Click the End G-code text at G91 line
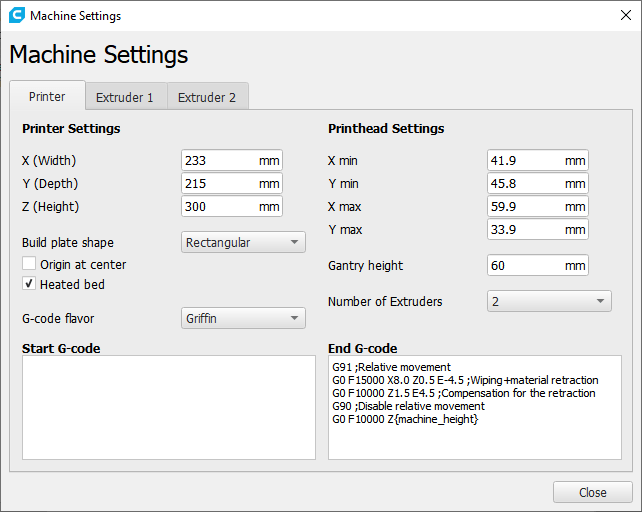Viewport: 642px width, 512px height. (391, 367)
